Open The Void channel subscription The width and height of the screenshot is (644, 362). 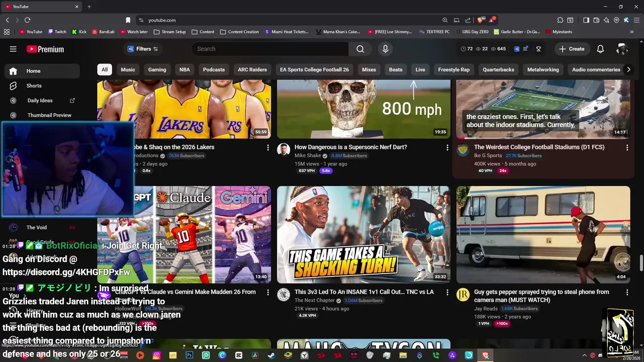click(x=42, y=227)
